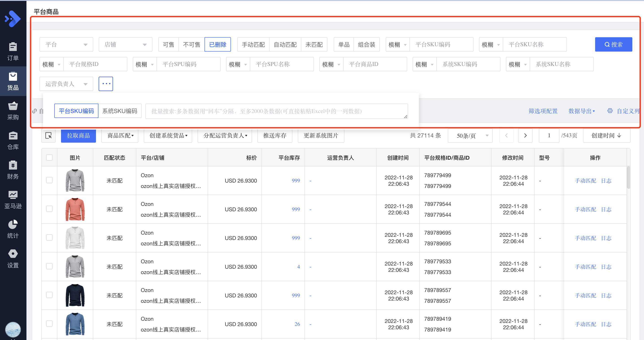644x340 pixels.
Task: Open the 50条/页 page size dropdown
Action: point(470,135)
